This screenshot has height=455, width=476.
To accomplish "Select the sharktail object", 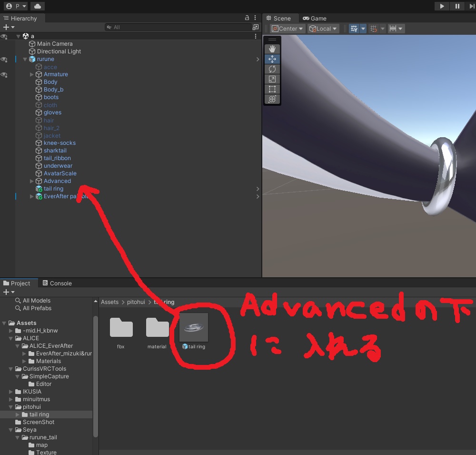I will point(55,151).
